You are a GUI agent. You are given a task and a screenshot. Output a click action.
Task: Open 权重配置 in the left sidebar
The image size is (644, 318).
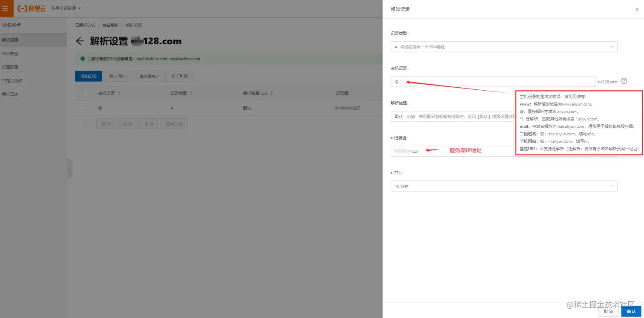[10, 67]
